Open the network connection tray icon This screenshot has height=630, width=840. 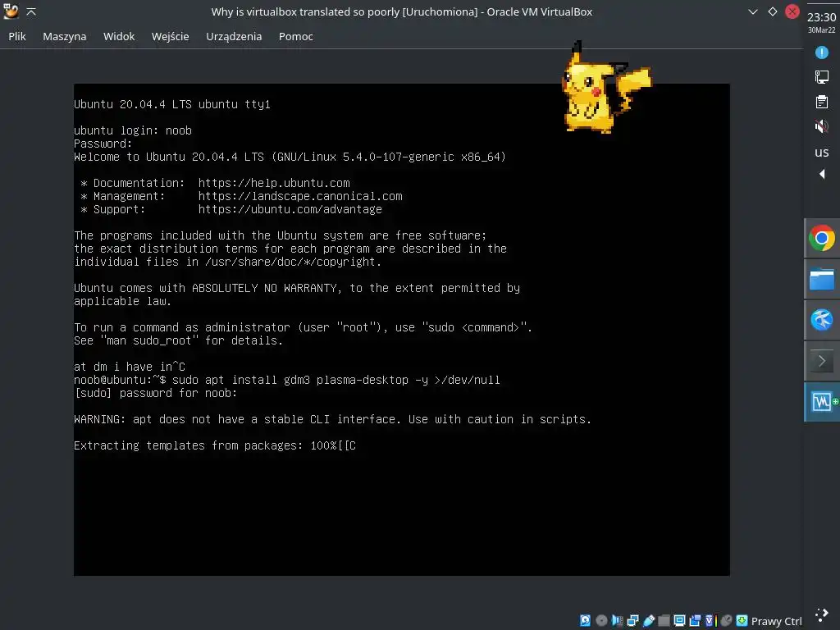(x=821, y=77)
